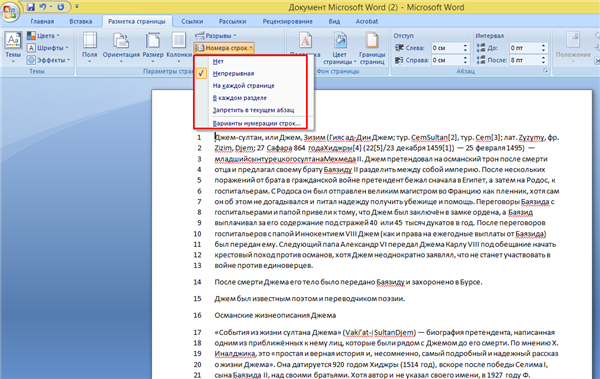Open Разрывы breaks dropdown
The image size is (600, 379).
click(x=216, y=36)
